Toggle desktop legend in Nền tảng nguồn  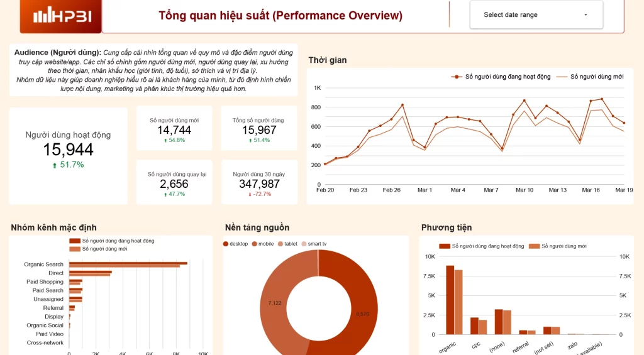click(226, 244)
